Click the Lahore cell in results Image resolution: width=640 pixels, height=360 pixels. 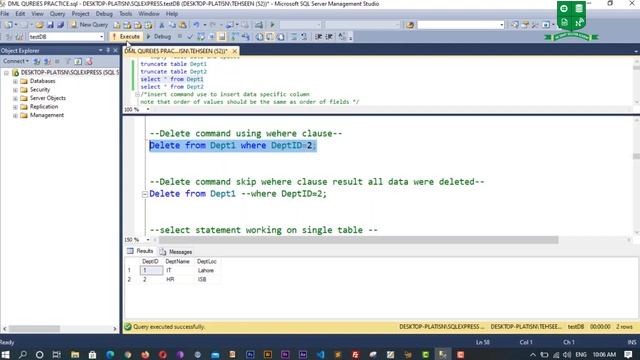coord(208,270)
